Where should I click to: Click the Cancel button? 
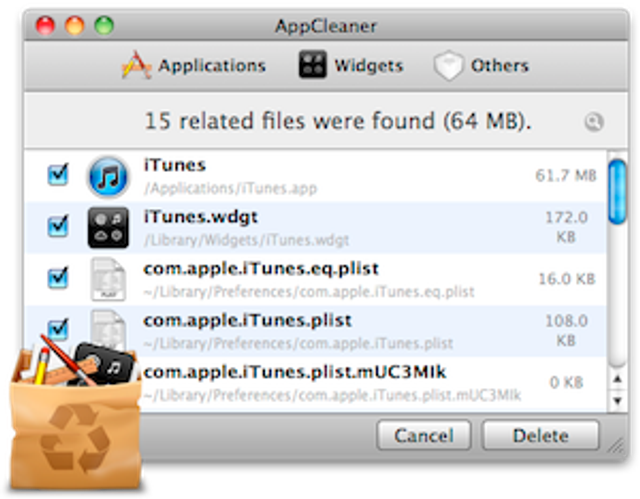pos(424,435)
